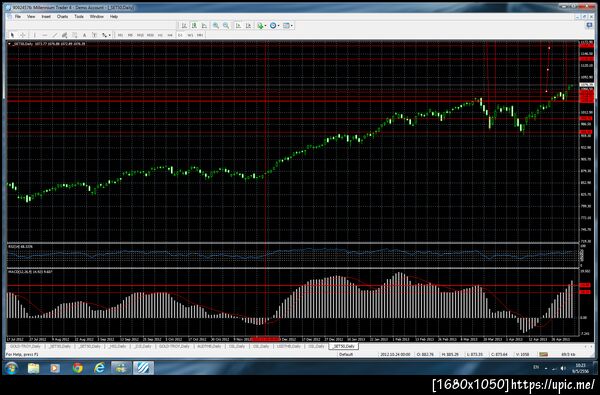Click the blue clock Periods icon

tap(273, 26)
